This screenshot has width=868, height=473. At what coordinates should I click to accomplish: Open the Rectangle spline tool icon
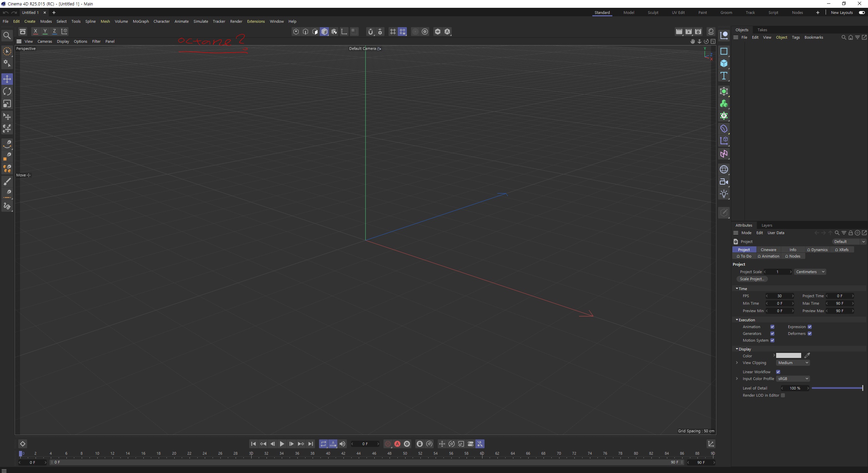coord(724,51)
